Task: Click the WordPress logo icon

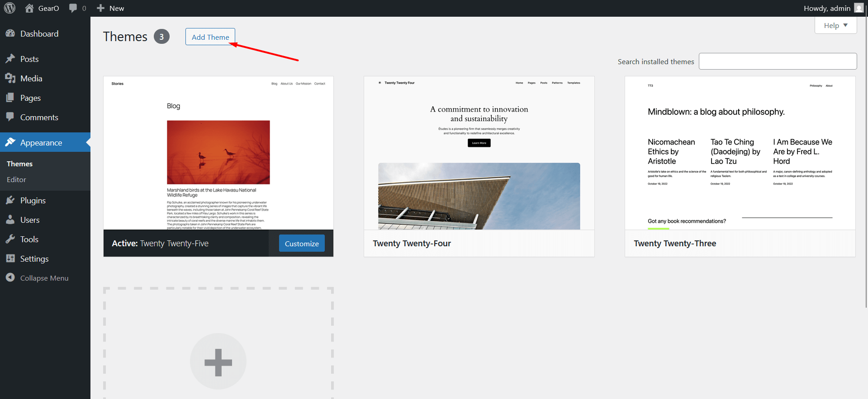Action: coord(9,8)
